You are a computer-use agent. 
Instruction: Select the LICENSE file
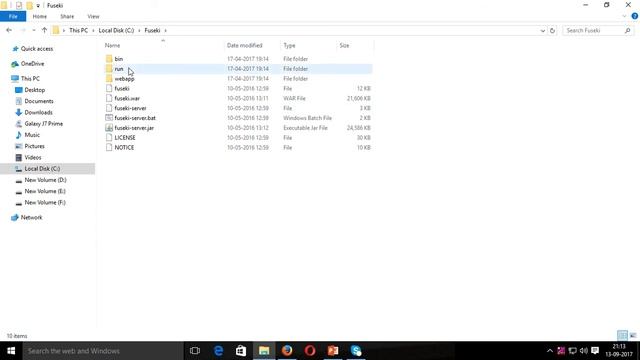[124, 138]
